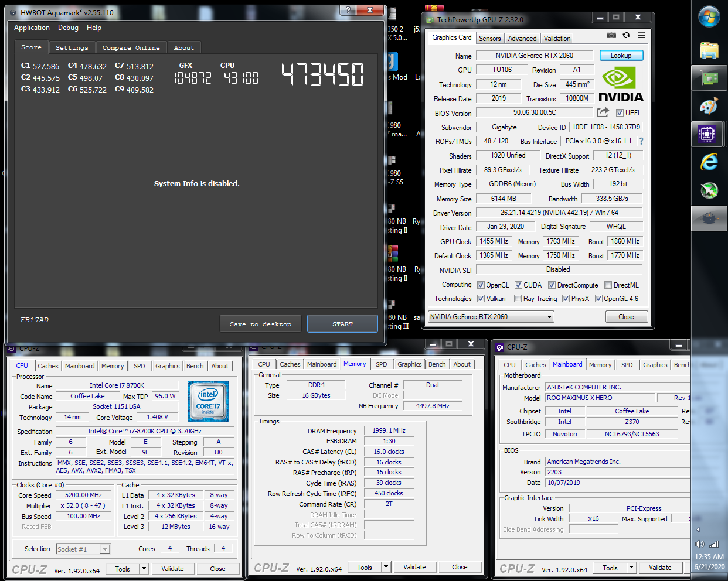The height and width of the screenshot is (581, 728).
Task: Open Paint from the taskbar
Action: pyautogui.click(x=709, y=107)
